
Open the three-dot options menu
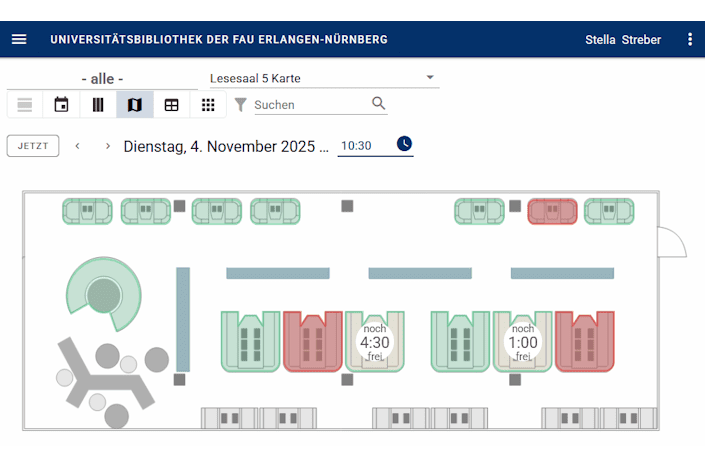pyautogui.click(x=689, y=39)
